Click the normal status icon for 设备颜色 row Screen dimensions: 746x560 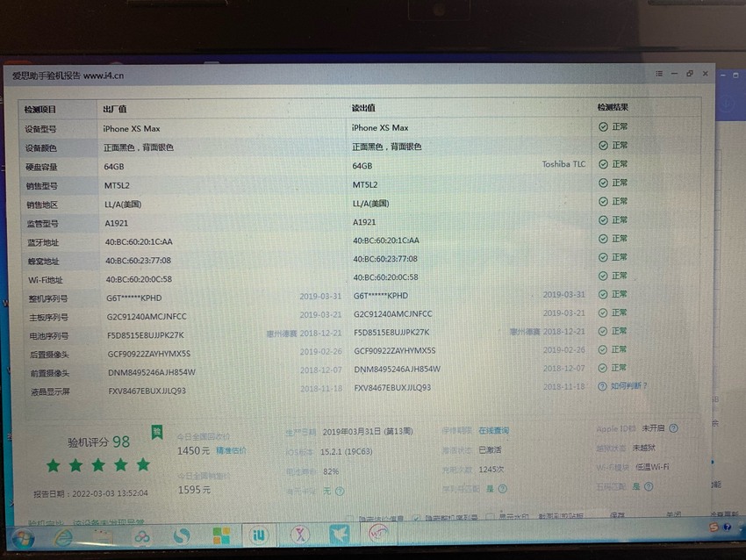603,145
